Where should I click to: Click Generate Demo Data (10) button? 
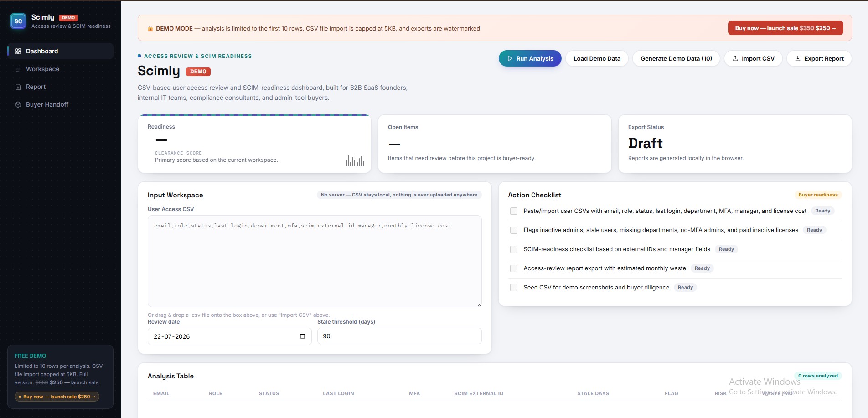click(676, 58)
